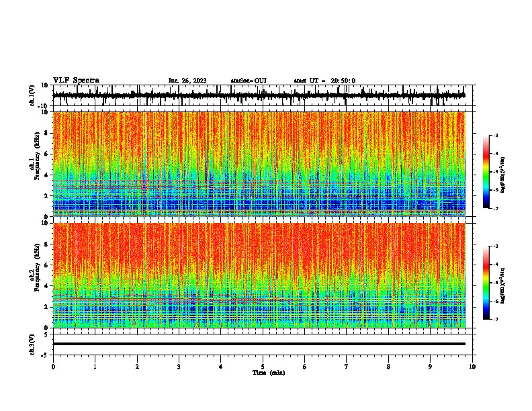
Task: Click the ch.1 colorbar log(PSD) units label
Action: 503,175
